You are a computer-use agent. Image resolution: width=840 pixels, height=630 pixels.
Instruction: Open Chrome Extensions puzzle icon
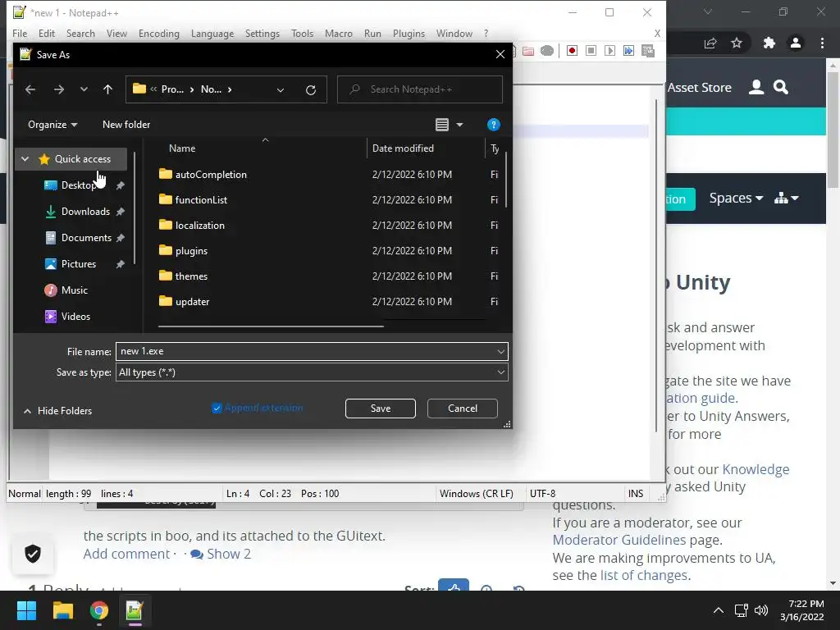tap(769, 43)
